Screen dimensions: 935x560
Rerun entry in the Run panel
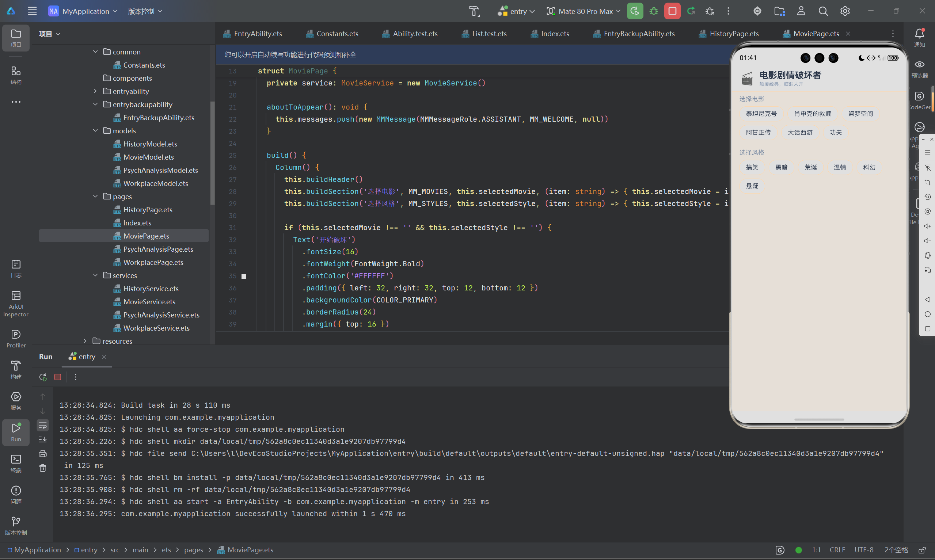pos(43,377)
